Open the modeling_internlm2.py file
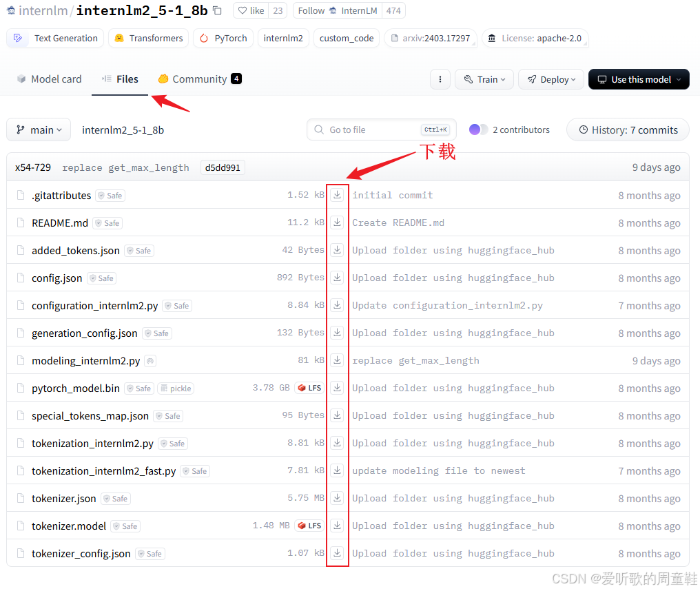 click(x=85, y=361)
